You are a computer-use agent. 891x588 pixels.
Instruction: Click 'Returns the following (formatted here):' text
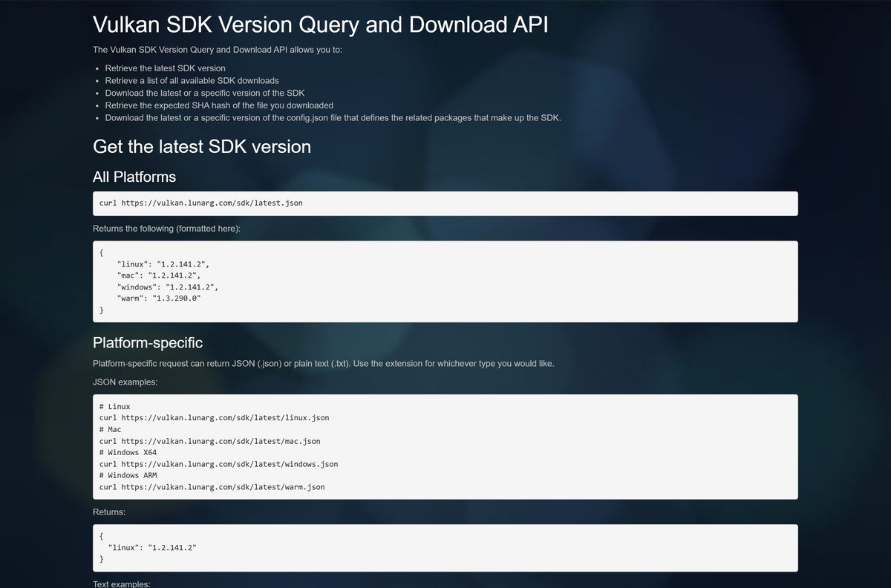[166, 229]
